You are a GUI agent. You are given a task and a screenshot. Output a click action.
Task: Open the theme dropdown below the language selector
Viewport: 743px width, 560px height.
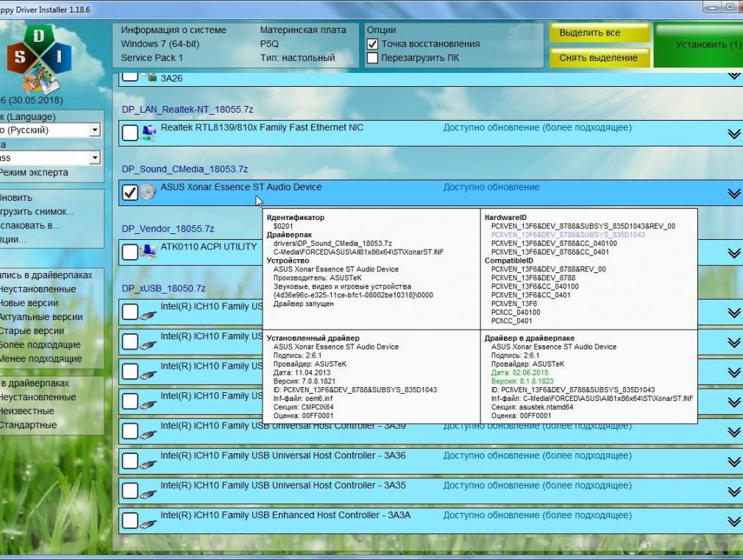[x=95, y=157]
